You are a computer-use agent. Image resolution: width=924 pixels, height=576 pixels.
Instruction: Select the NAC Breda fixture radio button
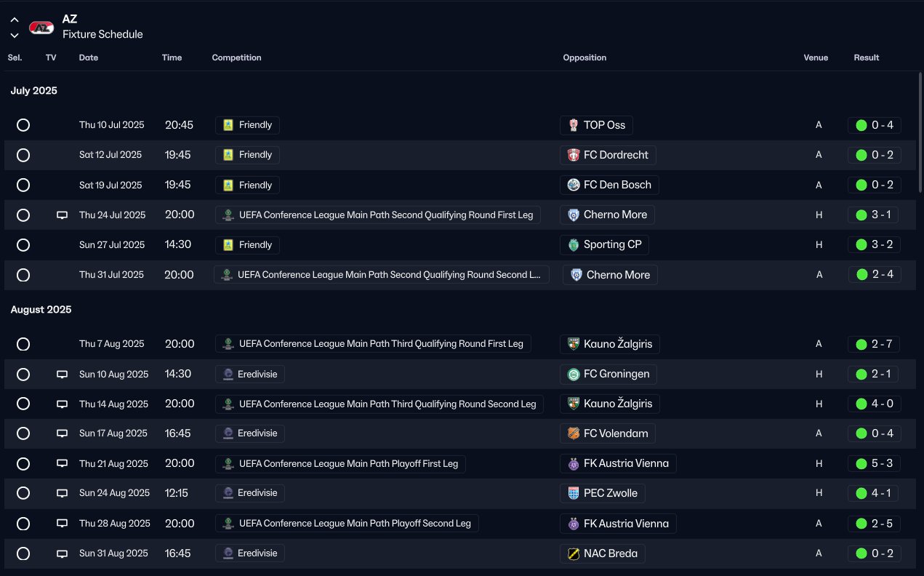(23, 553)
